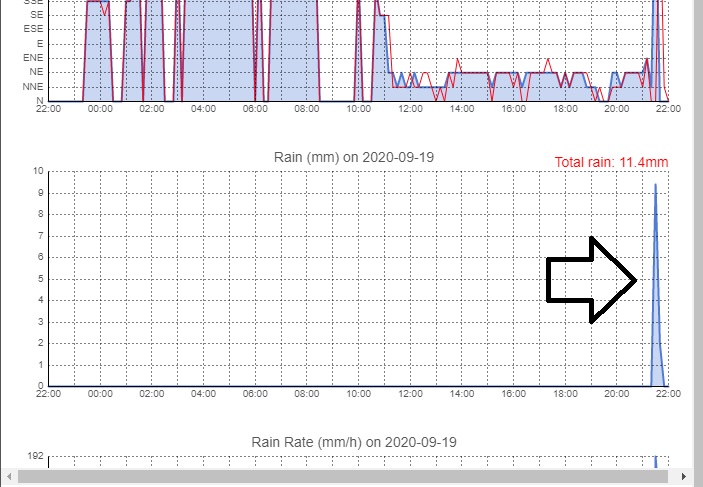The height and width of the screenshot is (487, 703).
Task: Click the 'ENE' axis label on wind chart
Action: pyautogui.click(x=33, y=58)
